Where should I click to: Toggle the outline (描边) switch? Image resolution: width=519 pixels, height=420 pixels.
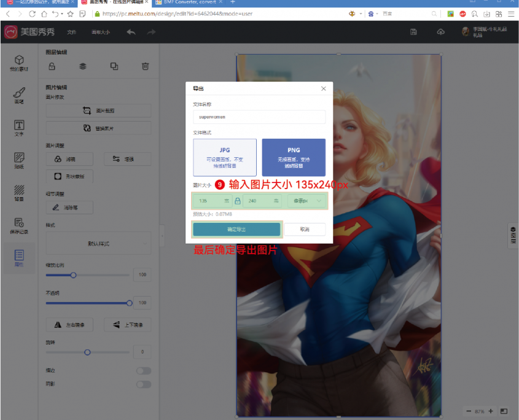click(x=144, y=371)
